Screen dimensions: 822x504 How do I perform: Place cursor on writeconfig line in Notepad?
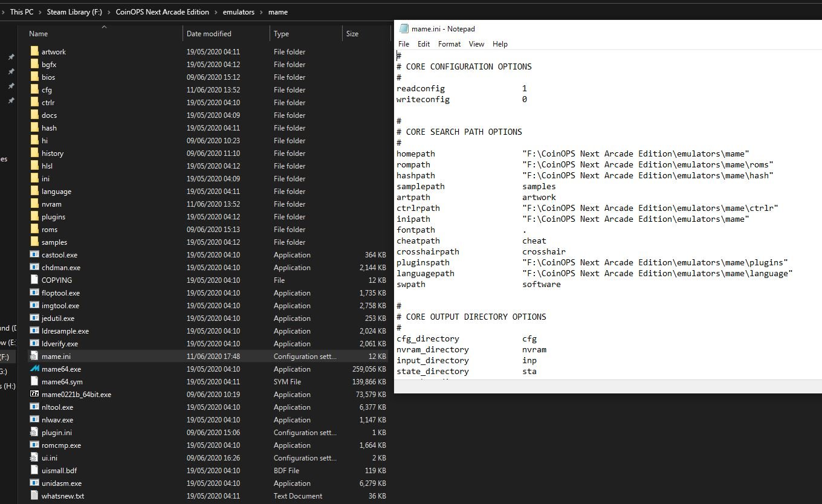point(462,99)
